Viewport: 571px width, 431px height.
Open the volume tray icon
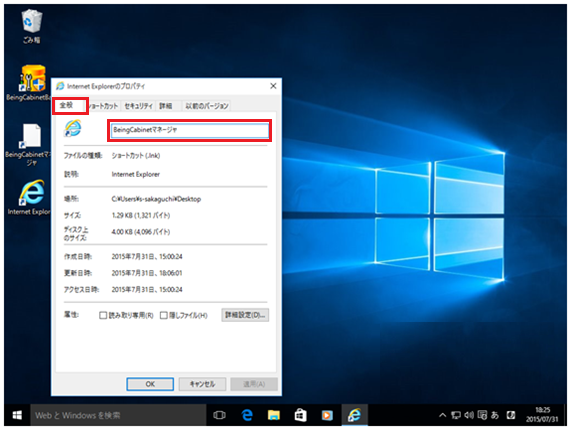coord(469,415)
